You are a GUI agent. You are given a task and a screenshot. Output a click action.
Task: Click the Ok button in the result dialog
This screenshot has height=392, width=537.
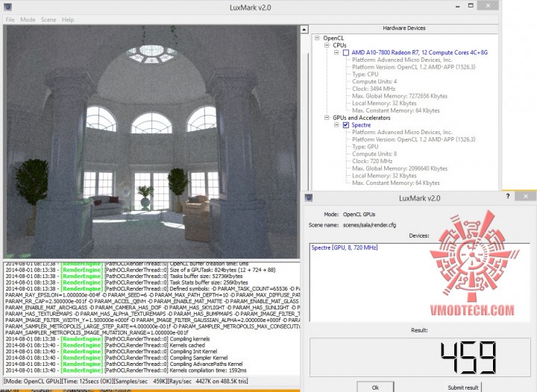point(375,388)
